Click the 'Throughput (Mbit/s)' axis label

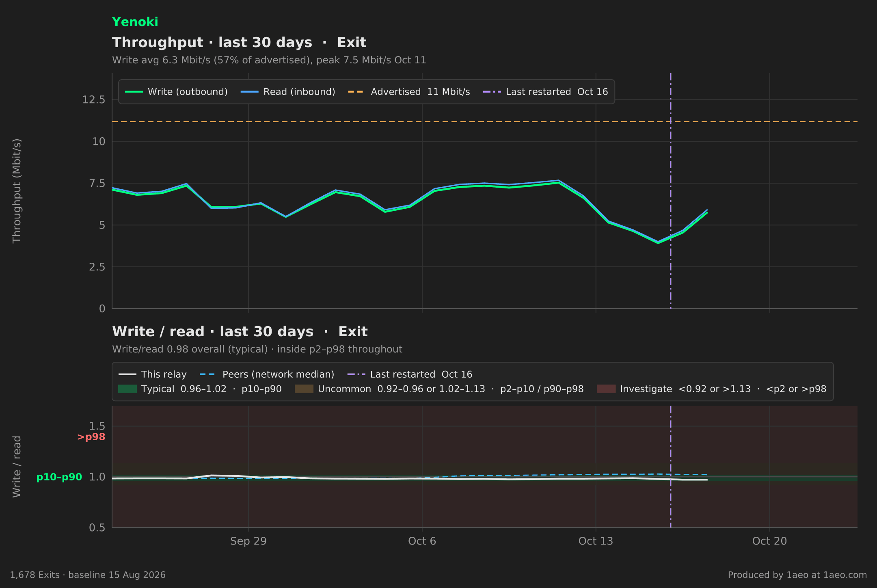coord(17,191)
